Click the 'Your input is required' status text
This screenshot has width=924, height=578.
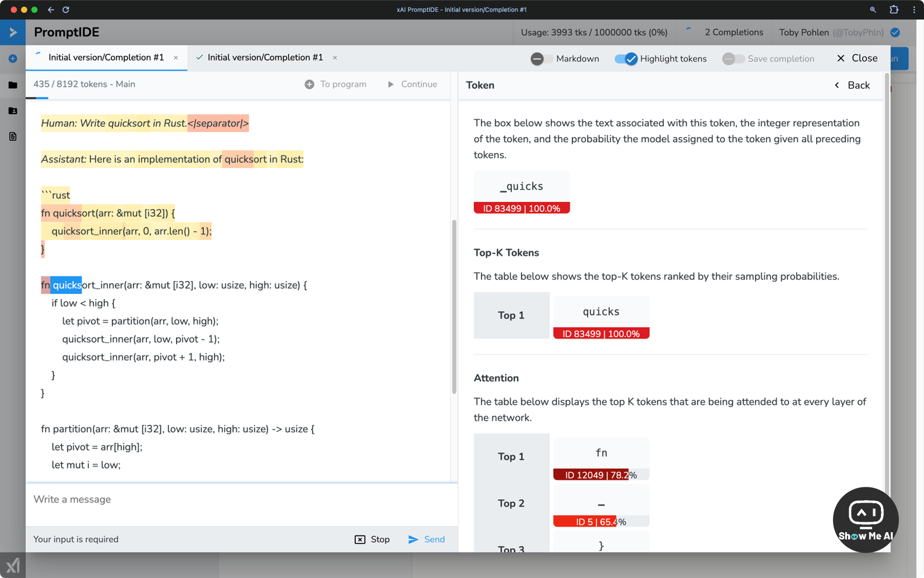tap(76, 539)
